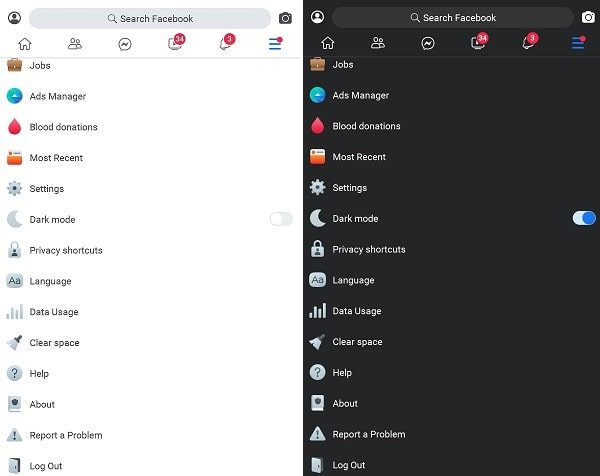The image size is (600, 476).
Task: Open notifications bell in light panel
Action: [227, 42]
